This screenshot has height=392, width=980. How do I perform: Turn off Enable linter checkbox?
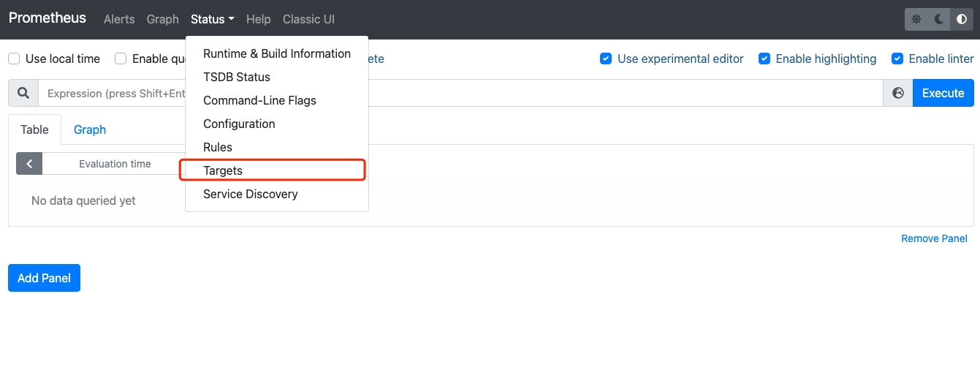pyautogui.click(x=897, y=59)
